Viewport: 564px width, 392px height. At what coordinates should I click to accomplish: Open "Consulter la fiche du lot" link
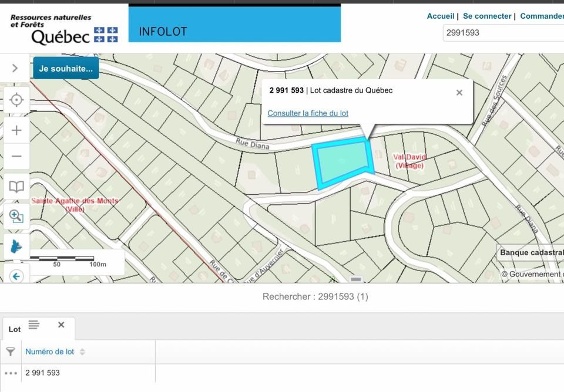pyautogui.click(x=308, y=113)
